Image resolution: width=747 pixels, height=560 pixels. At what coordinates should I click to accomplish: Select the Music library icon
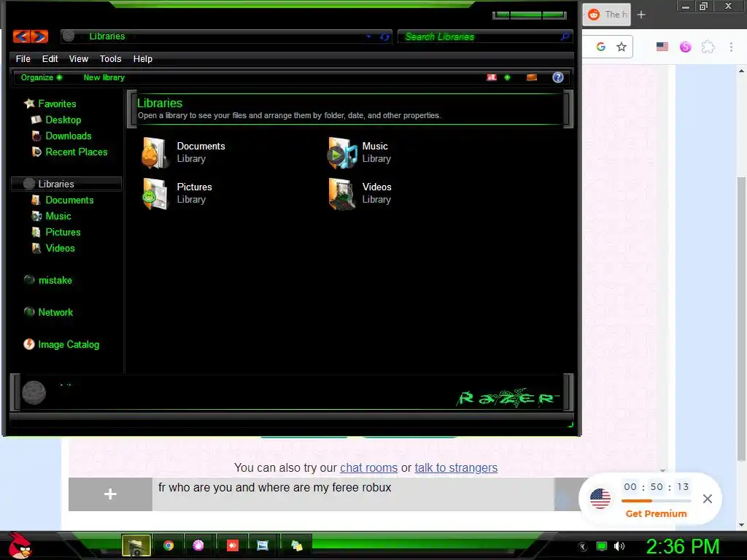(x=342, y=152)
